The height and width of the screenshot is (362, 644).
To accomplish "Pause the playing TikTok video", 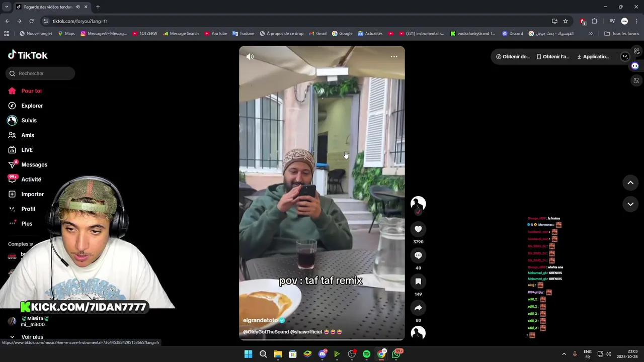I will (322, 193).
